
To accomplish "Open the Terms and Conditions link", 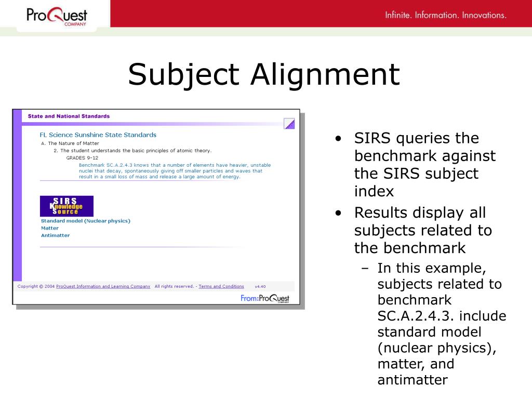I will pos(221,286).
